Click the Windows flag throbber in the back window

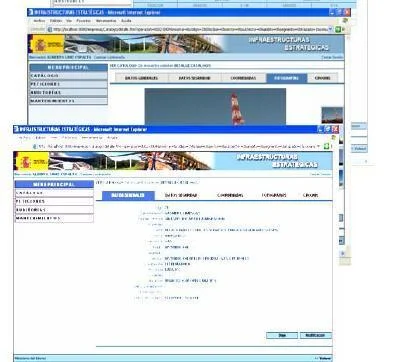click(345, 21)
